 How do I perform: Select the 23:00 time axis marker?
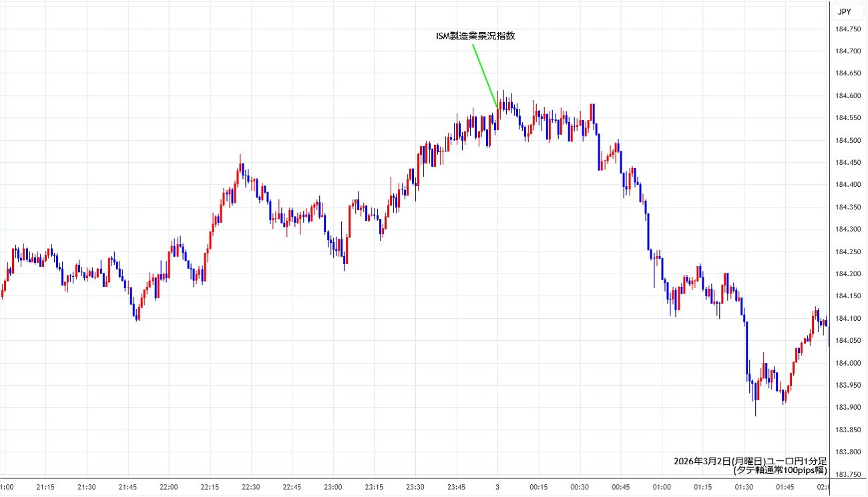333,487
